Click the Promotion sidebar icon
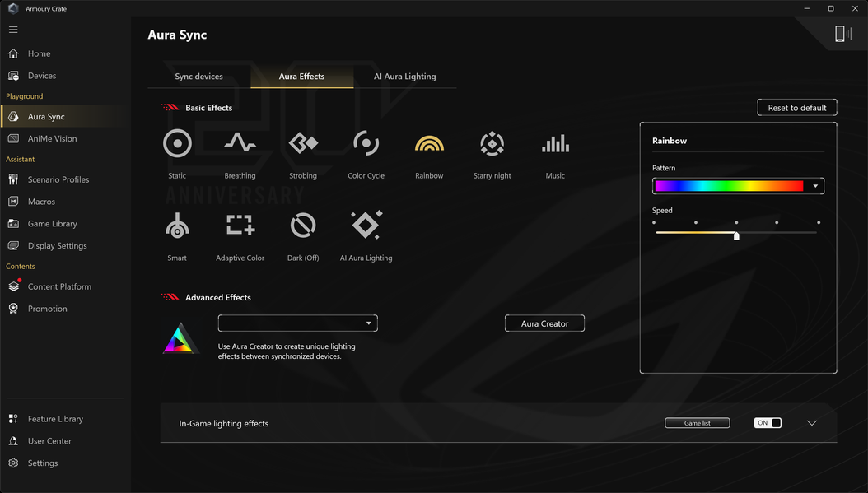This screenshot has width=868, height=493. (x=13, y=309)
